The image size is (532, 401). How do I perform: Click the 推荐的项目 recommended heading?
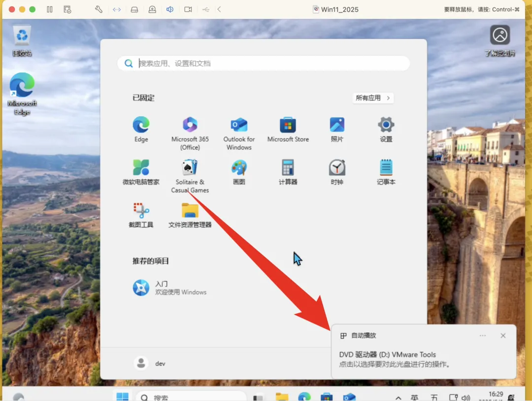click(x=151, y=261)
